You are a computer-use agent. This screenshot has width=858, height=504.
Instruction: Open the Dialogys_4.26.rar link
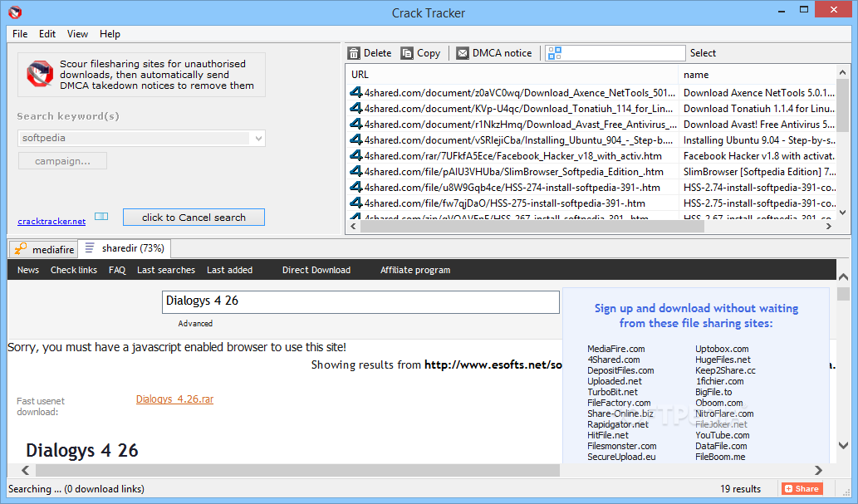174,399
